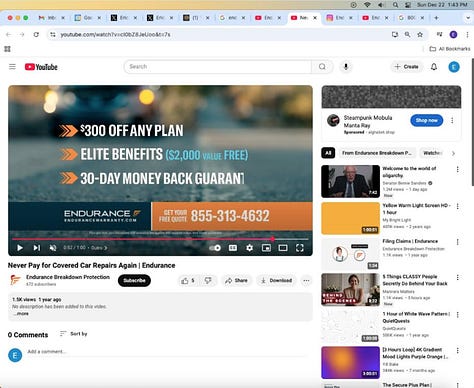Play the video
Screen dimensions: 474x388
[20, 248]
